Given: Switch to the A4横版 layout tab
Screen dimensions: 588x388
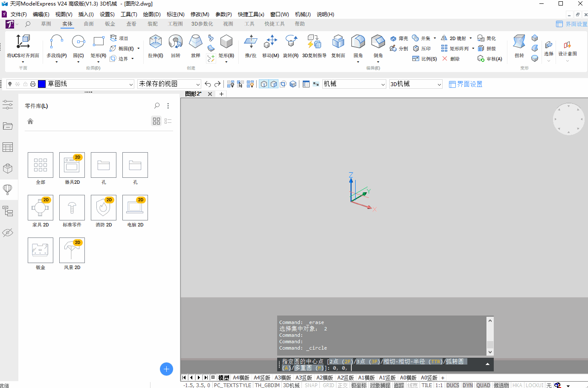Looking at the screenshot, I should click(x=241, y=378).
